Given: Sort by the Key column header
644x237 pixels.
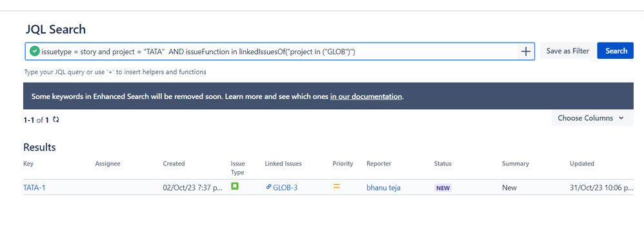Looking at the screenshot, I should [x=28, y=163].
